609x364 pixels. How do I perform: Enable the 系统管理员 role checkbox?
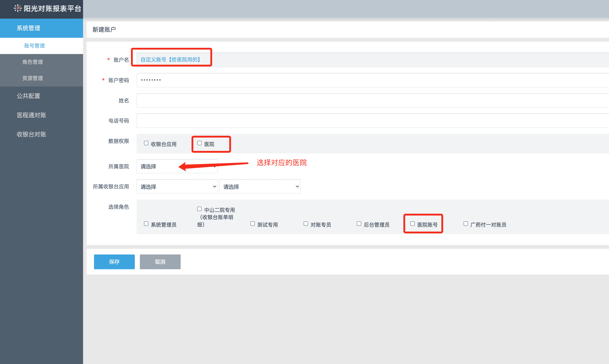click(x=146, y=224)
